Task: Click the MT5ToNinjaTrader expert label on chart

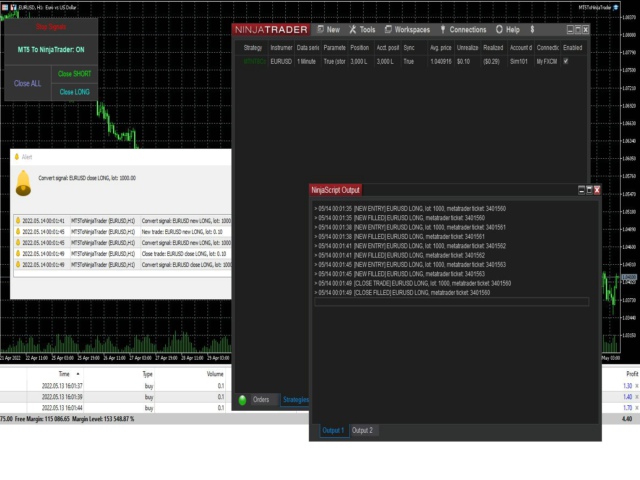Action: (x=595, y=7)
